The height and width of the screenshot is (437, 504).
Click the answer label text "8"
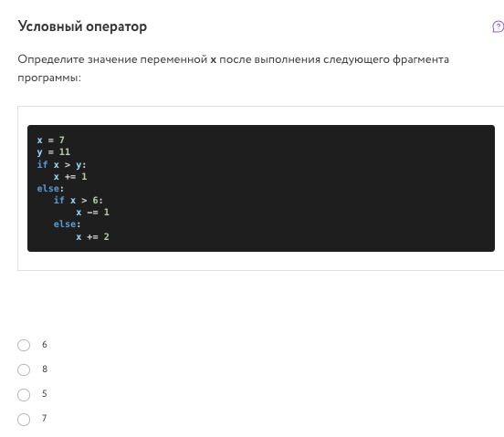[x=45, y=369]
